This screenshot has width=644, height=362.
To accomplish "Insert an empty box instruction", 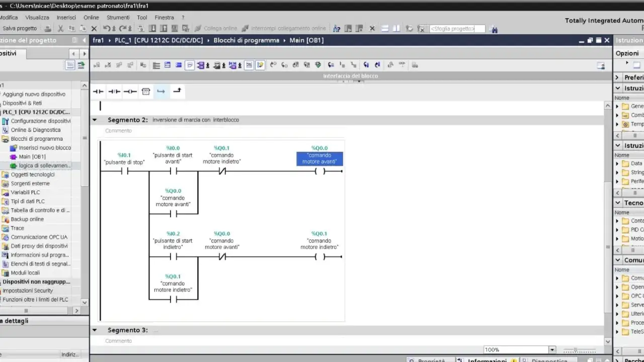I will pos(146,92).
